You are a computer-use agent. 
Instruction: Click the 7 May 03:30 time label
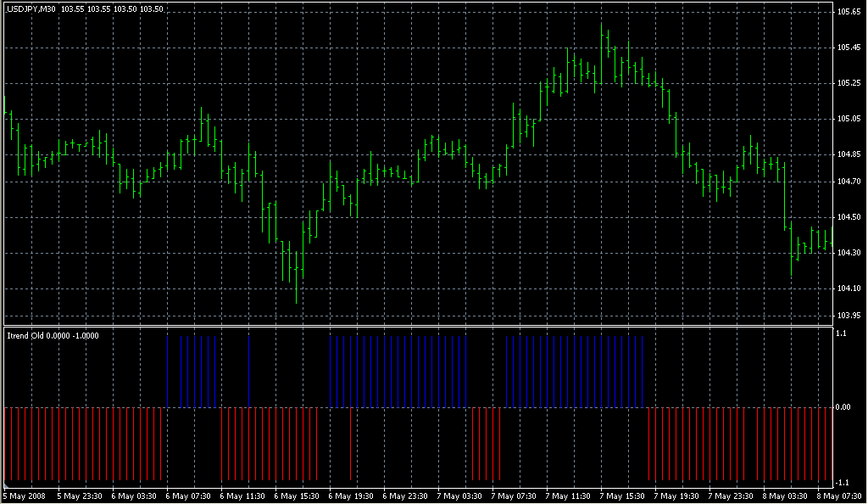point(459,496)
